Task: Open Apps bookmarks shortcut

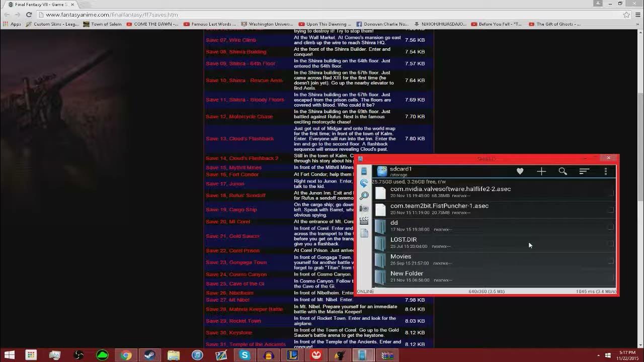Action: (x=12, y=24)
